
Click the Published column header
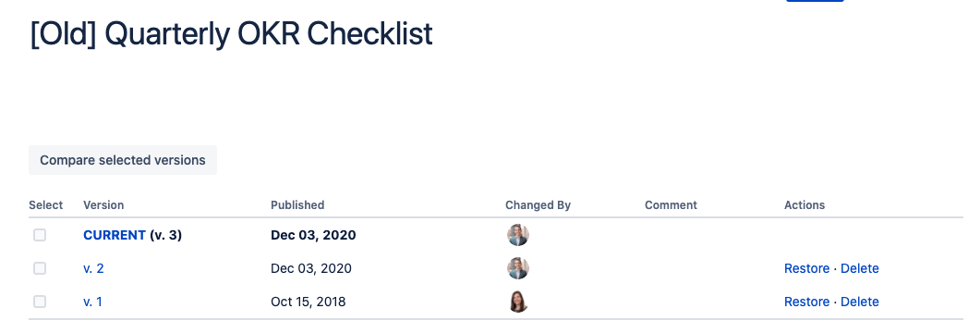pos(297,205)
